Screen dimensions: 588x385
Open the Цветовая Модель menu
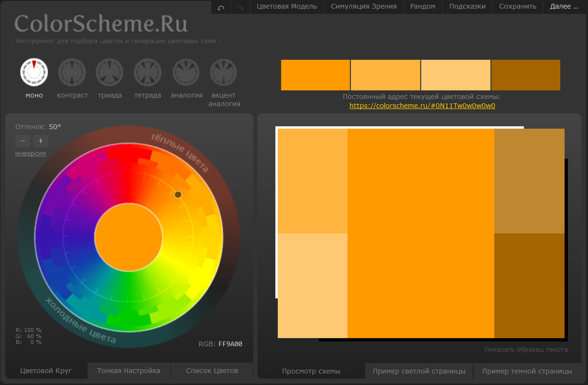(287, 7)
